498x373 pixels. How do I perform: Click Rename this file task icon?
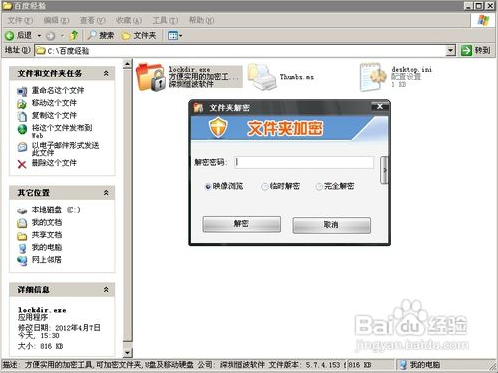point(22,91)
